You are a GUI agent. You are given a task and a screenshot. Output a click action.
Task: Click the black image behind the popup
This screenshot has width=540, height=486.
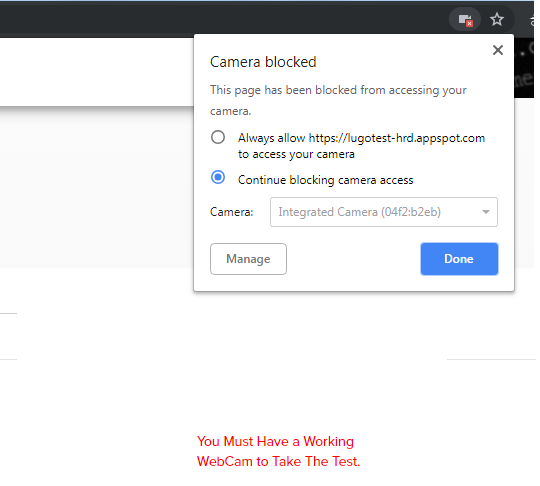point(524,68)
